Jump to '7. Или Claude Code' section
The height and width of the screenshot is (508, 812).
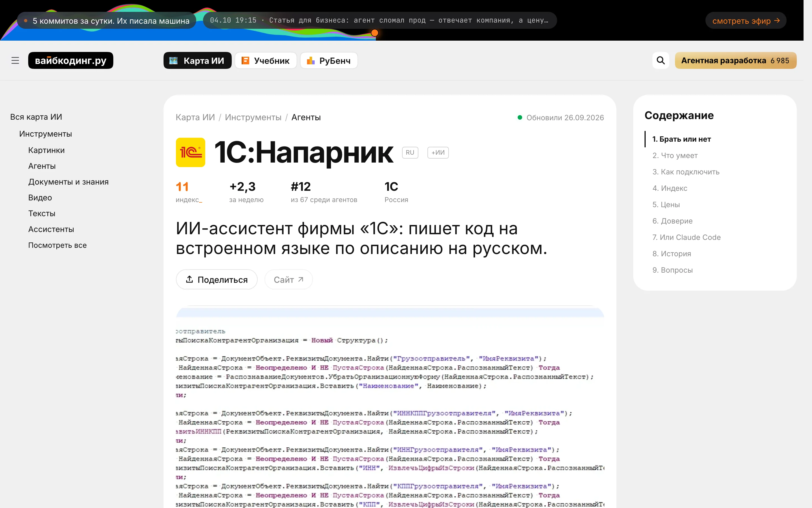click(x=686, y=237)
